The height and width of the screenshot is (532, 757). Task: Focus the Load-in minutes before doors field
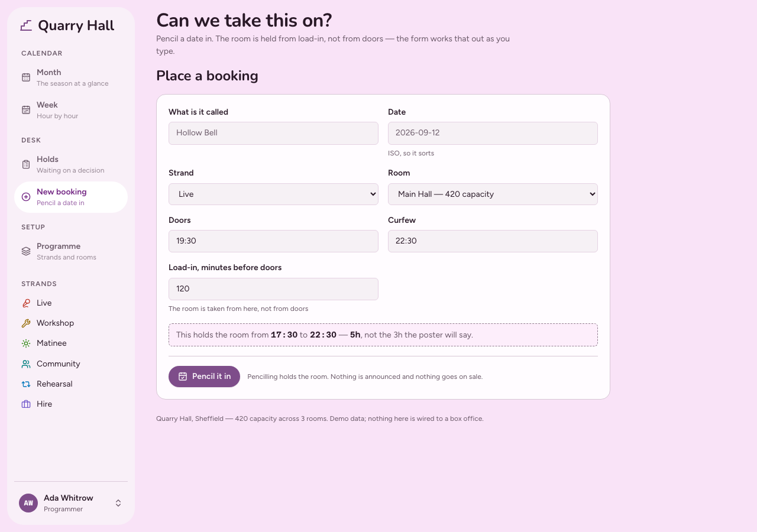click(273, 289)
